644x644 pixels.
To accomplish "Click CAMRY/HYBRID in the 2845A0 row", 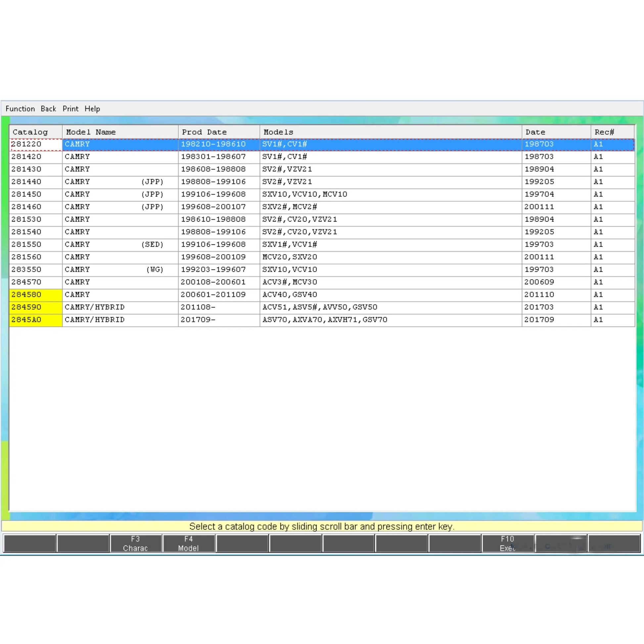I will [x=95, y=320].
